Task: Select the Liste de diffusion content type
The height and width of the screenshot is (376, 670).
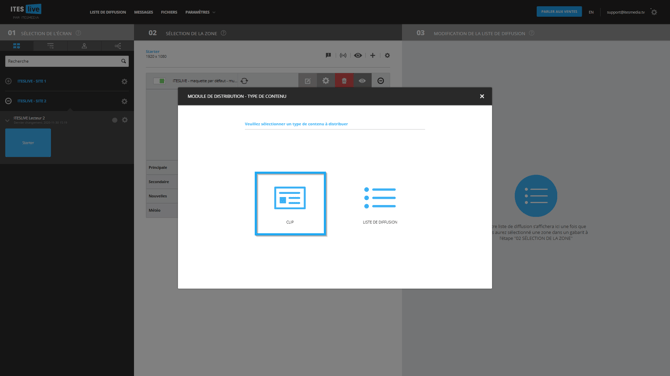Action: click(380, 204)
